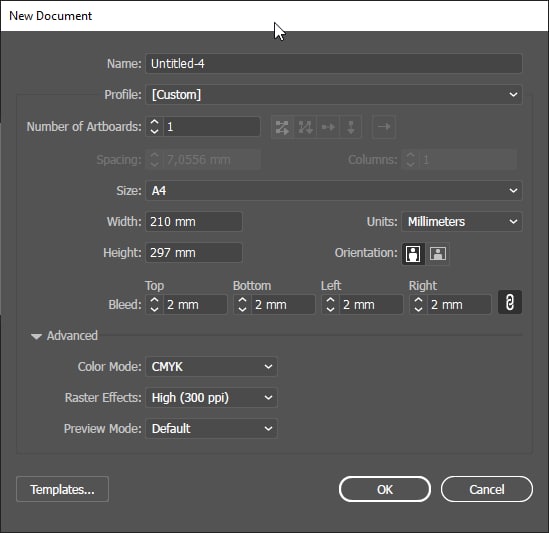This screenshot has height=533, width=549.
Task: Open the Color Mode CMYK dropdown
Action: 211,367
